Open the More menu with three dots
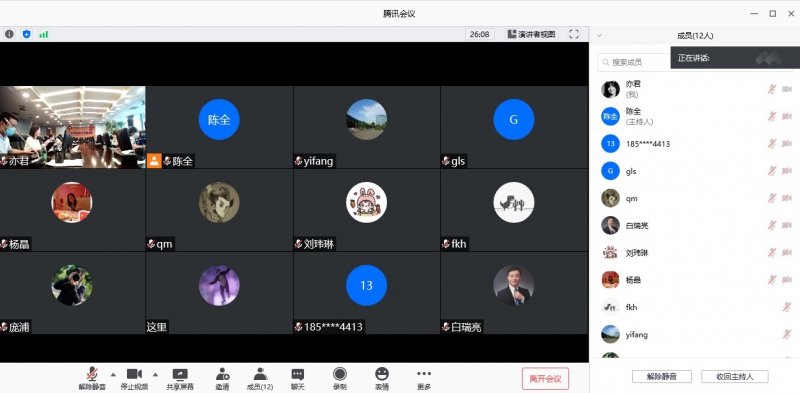 [423, 379]
